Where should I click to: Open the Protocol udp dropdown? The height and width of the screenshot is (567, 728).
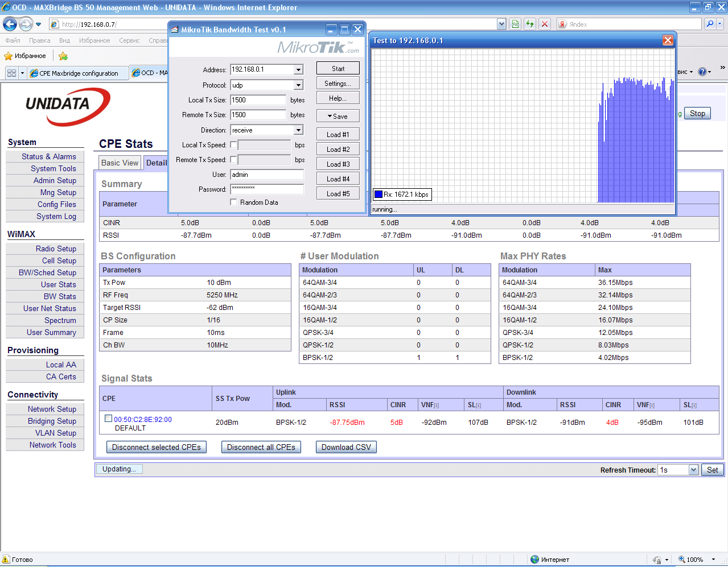(298, 85)
